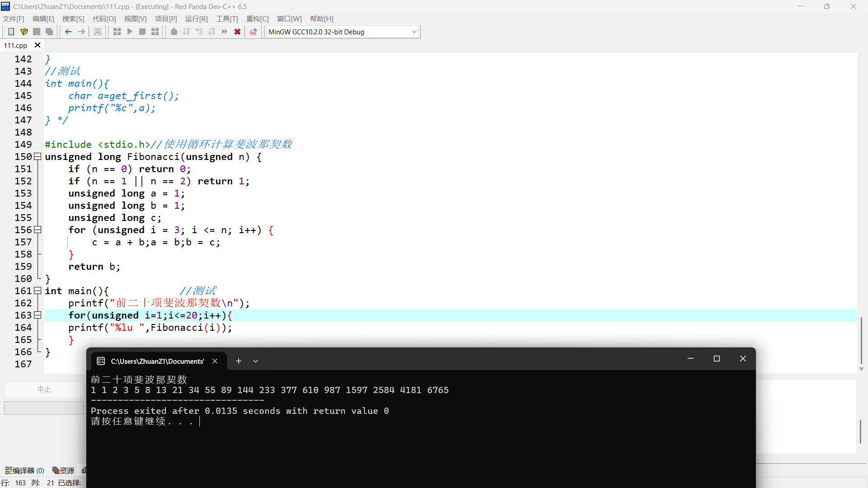This screenshot has width=868, height=488.
Task: Click the New File toolbar icon
Action: pyautogui.click(x=11, y=32)
